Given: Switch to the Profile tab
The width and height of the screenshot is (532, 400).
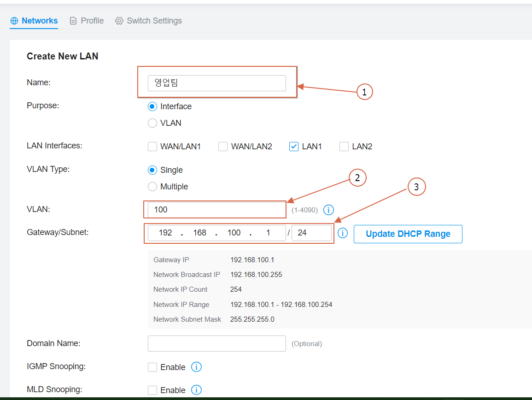Looking at the screenshot, I should point(87,21).
